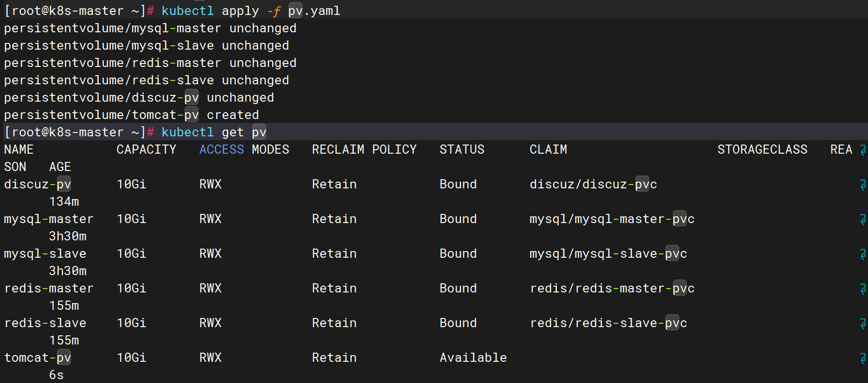Viewport: 868px width, 383px height.
Task: Click the Retain policy of redis-master
Action: pos(334,288)
